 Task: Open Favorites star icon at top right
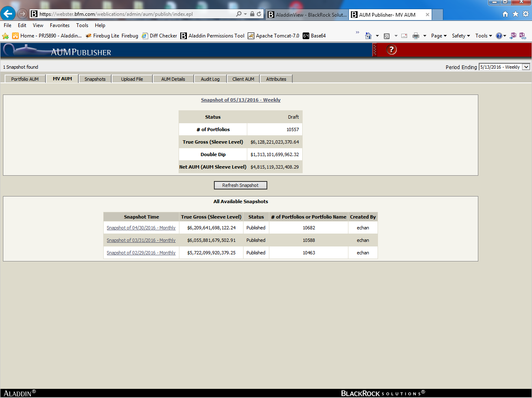point(515,14)
